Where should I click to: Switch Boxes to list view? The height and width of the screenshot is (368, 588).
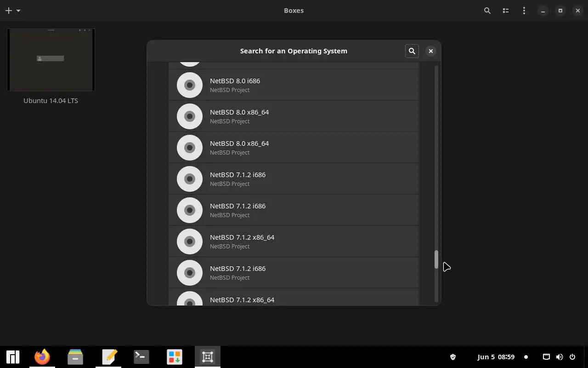pyautogui.click(x=506, y=11)
